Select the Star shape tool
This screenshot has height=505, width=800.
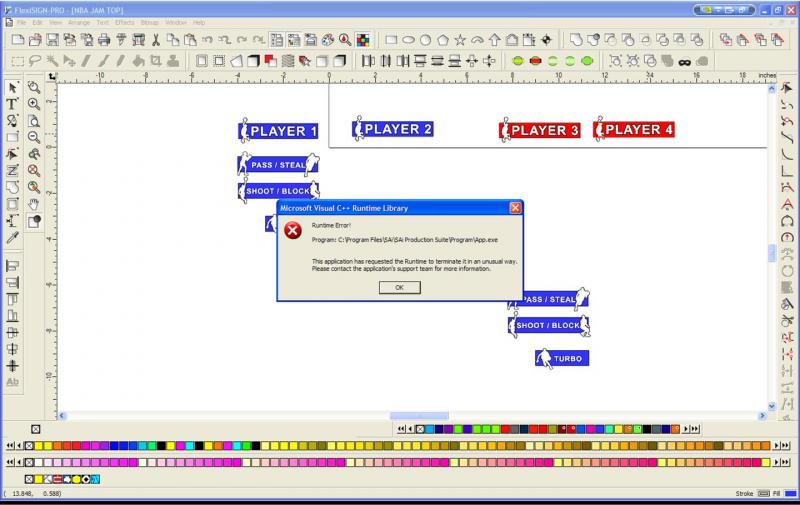pos(460,40)
